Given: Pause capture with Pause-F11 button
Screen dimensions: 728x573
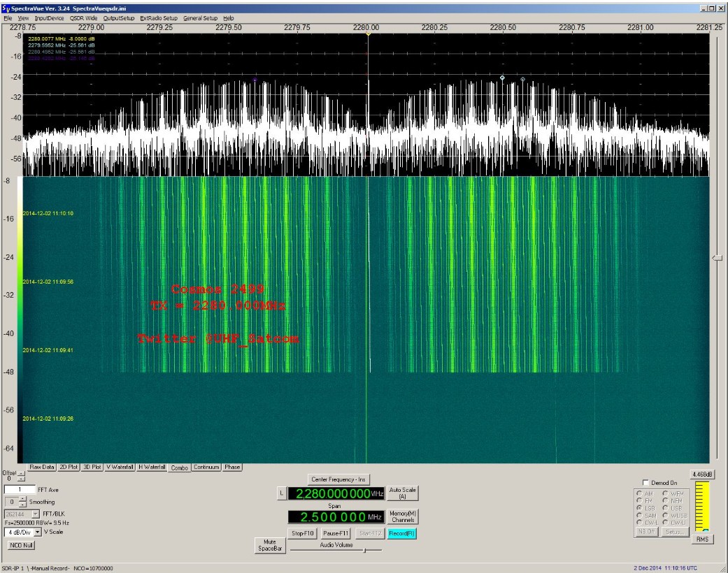Looking at the screenshot, I should pos(335,533).
